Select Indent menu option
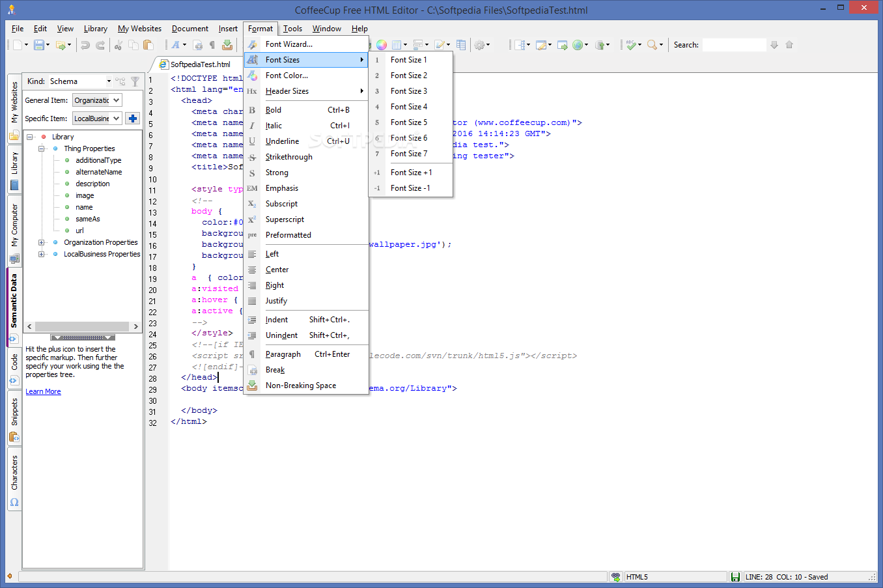The height and width of the screenshot is (588, 883). click(x=306, y=320)
